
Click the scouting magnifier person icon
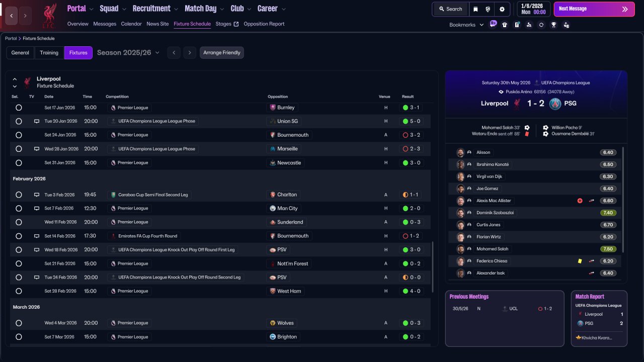click(x=529, y=25)
